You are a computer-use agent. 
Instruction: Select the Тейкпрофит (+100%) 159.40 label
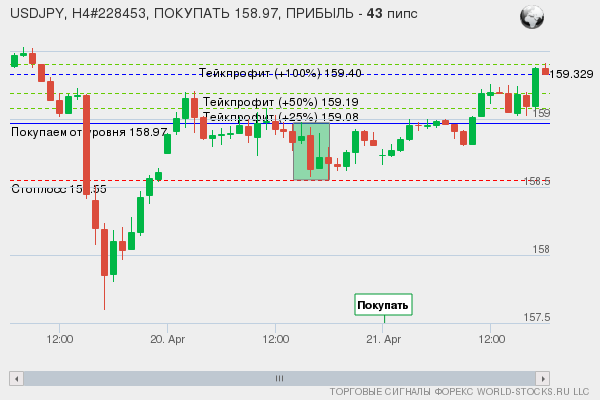[280, 74]
